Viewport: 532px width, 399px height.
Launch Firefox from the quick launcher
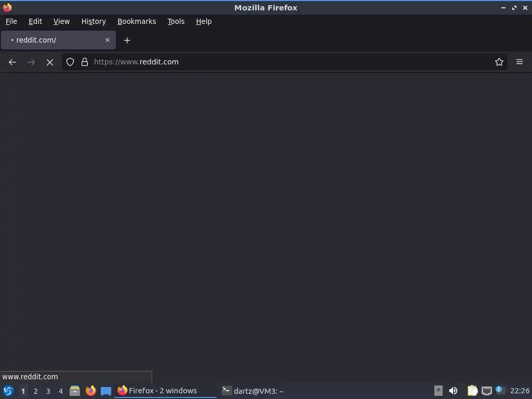click(90, 391)
